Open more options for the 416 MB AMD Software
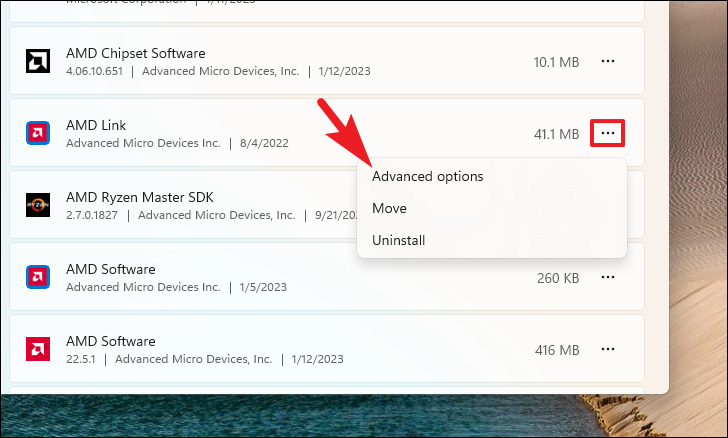Screen dimensions: 728x438 (608, 349)
